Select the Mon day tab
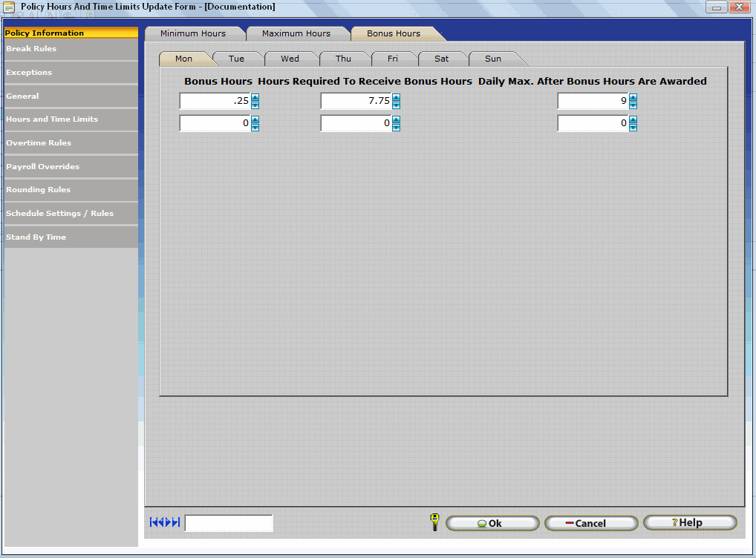 [x=183, y=59]
